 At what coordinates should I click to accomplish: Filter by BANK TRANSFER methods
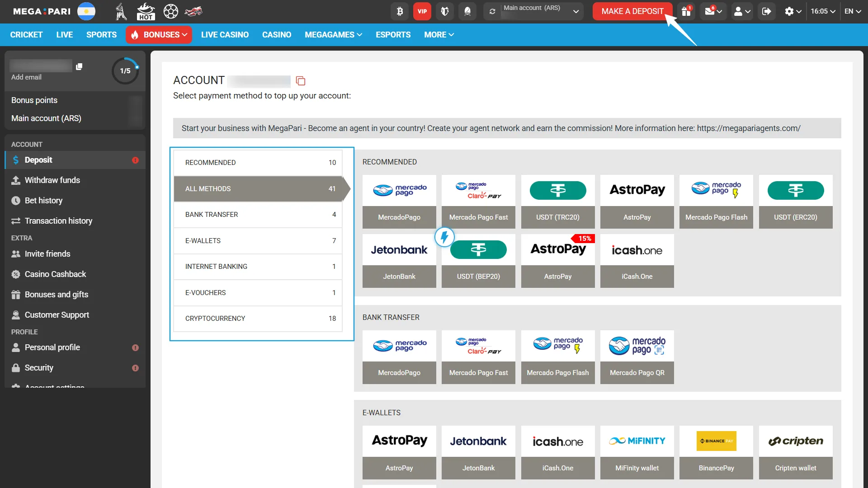258,215
